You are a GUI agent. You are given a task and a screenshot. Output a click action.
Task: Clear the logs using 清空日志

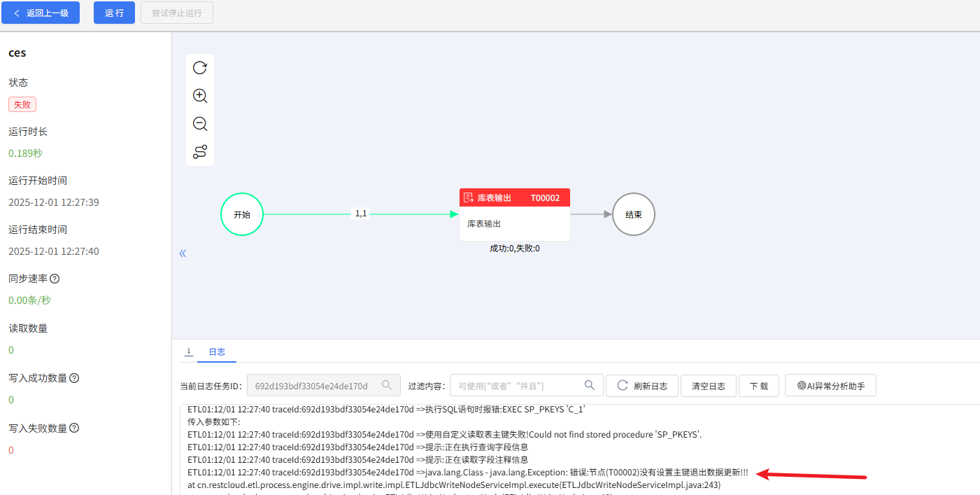(x=708, y=385)
